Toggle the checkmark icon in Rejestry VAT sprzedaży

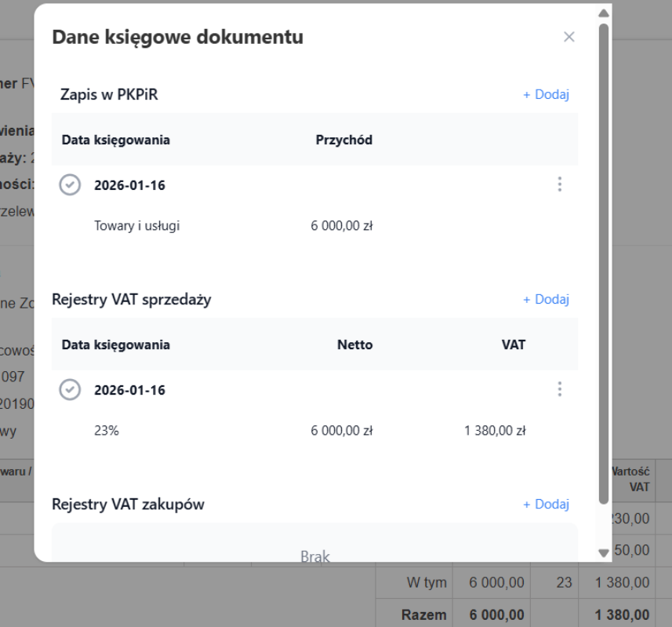click(70, 389)
